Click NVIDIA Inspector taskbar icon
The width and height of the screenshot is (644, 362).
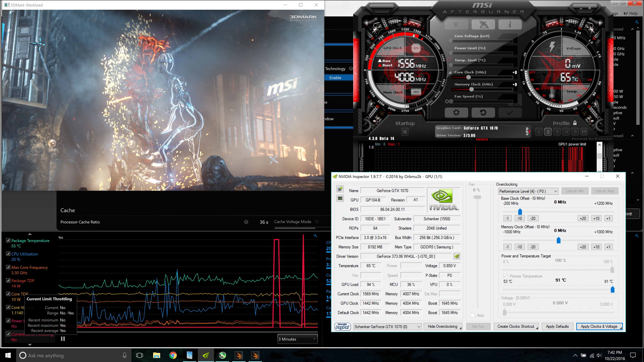pos(206,355)
